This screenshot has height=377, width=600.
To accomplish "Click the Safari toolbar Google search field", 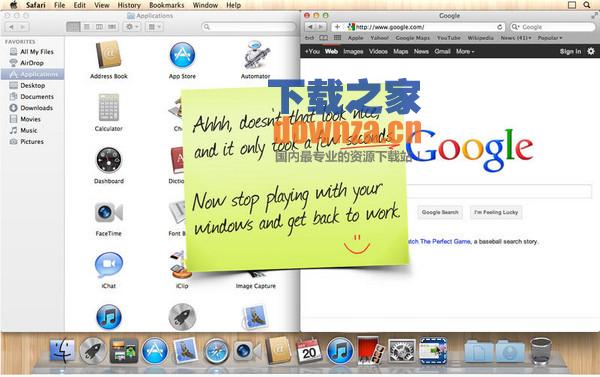I will click(553, 27).
